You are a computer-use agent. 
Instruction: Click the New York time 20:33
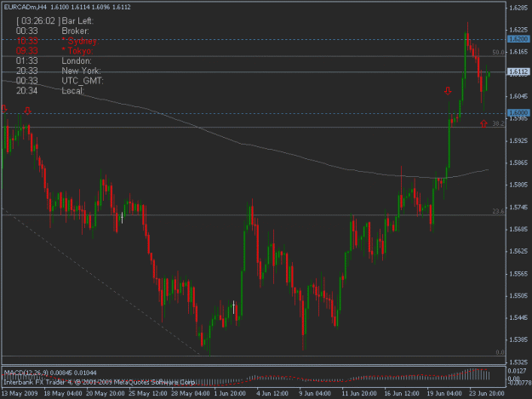(26, 71)
